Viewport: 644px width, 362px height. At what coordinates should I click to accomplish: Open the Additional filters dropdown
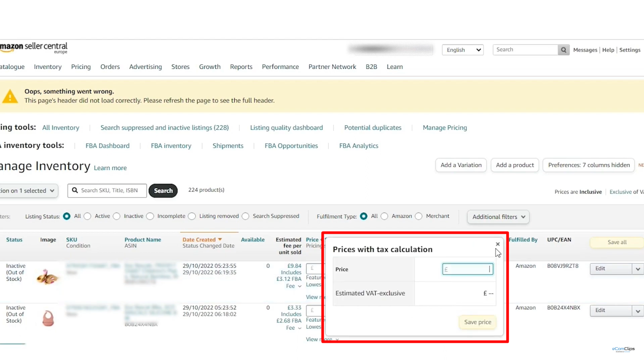(498, 217)
